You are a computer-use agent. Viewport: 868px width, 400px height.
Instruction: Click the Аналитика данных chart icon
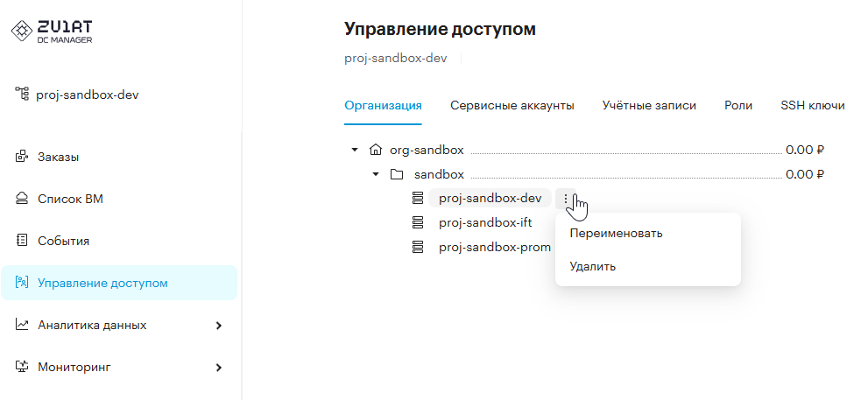click(22, 325)
